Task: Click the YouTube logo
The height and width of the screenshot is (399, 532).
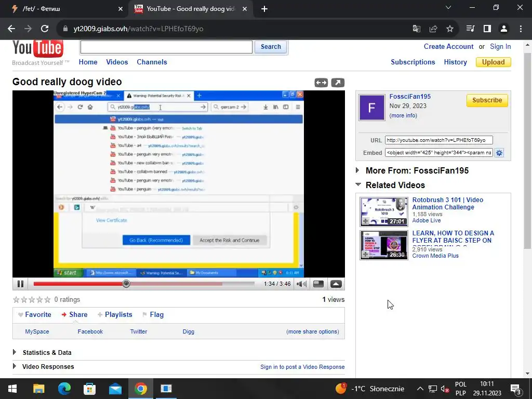Action: click(37, 48)
